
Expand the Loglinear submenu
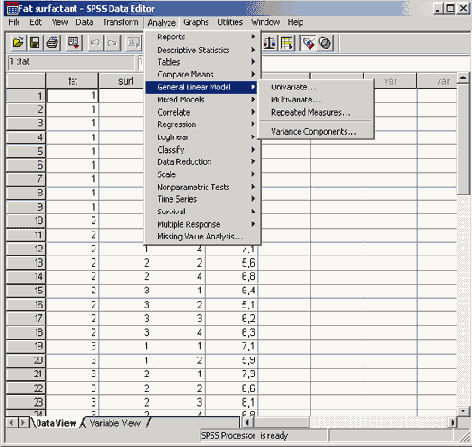coord(203,137)
